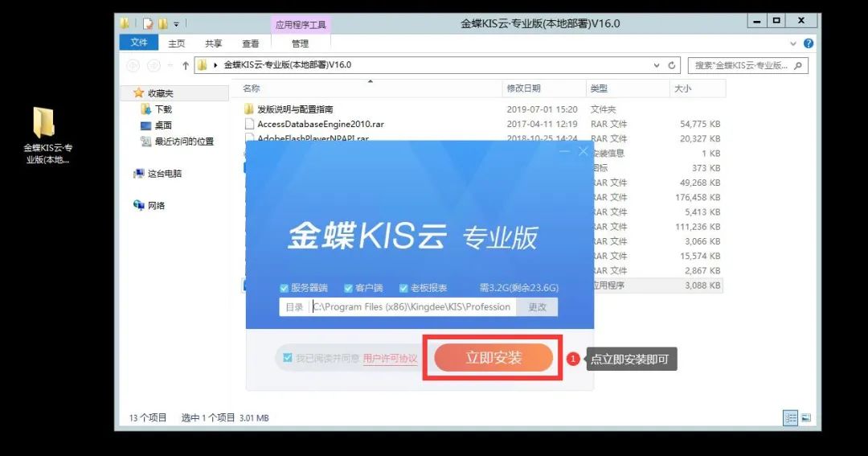Click the folder icon in Explorer title bar
Image resolution: width=868 pixels, height=456 pixels.
pyautogui.click(x=125, y=23)
